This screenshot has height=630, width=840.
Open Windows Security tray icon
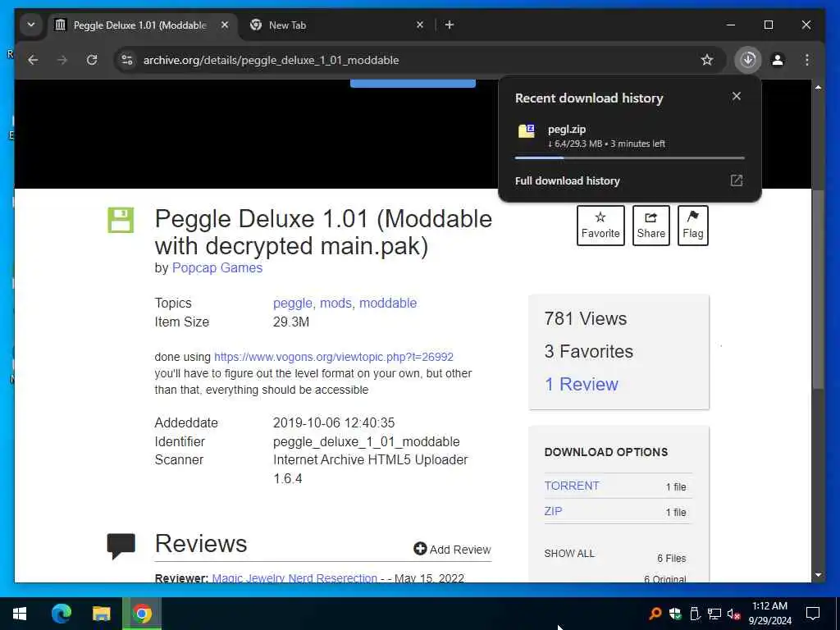[675, 614]
